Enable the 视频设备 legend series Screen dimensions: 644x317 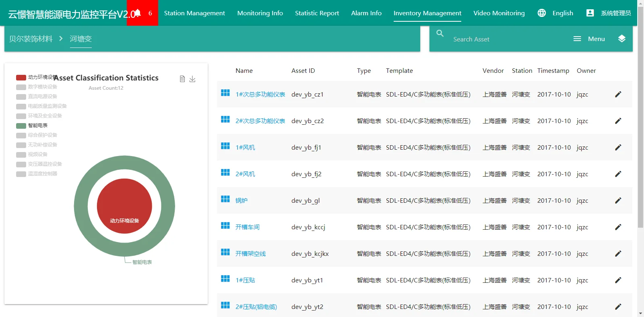[x=21, y=154]
